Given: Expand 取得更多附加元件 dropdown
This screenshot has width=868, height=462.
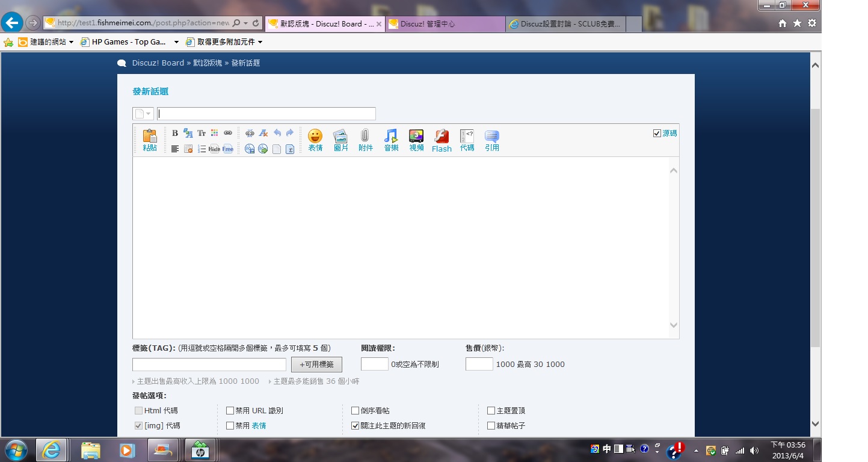Looking at the screenshot, I should coord(260,42).
